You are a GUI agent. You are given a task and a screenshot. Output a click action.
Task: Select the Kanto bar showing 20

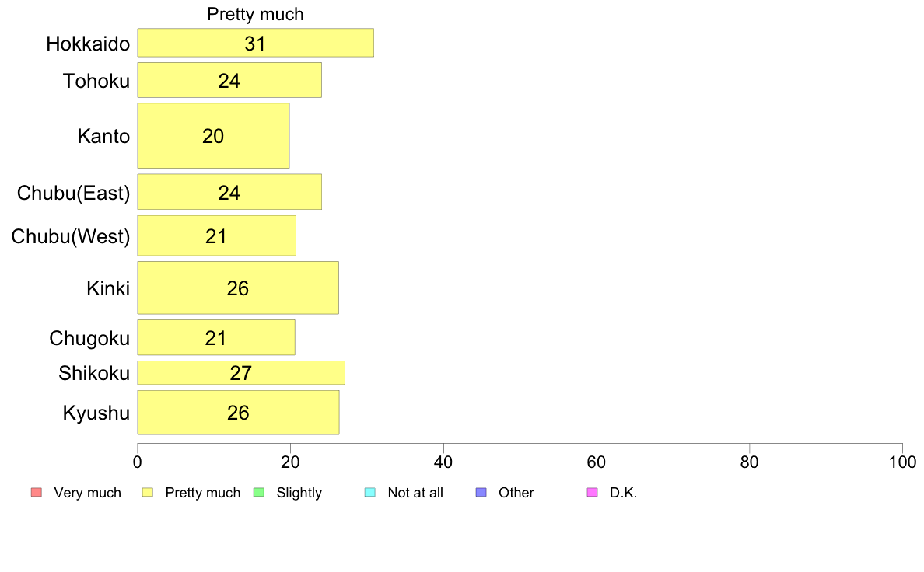[213, 136]
